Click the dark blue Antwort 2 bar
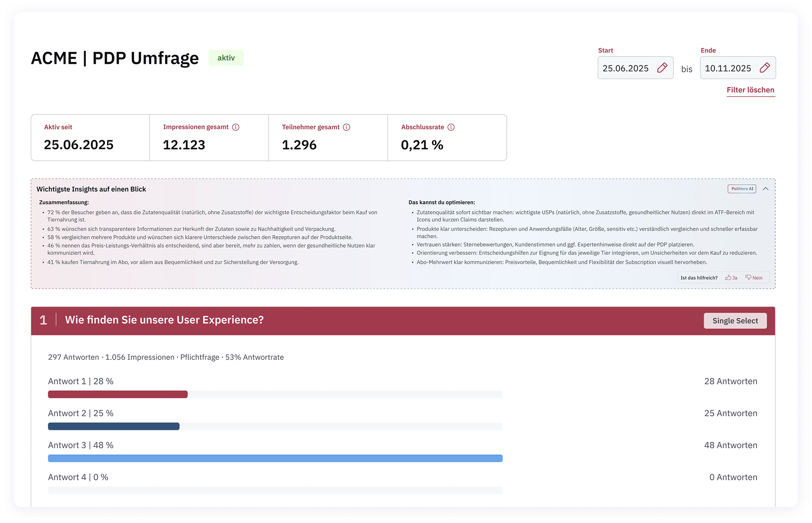This screenshot has height=523, width=812. coord(114,426)
